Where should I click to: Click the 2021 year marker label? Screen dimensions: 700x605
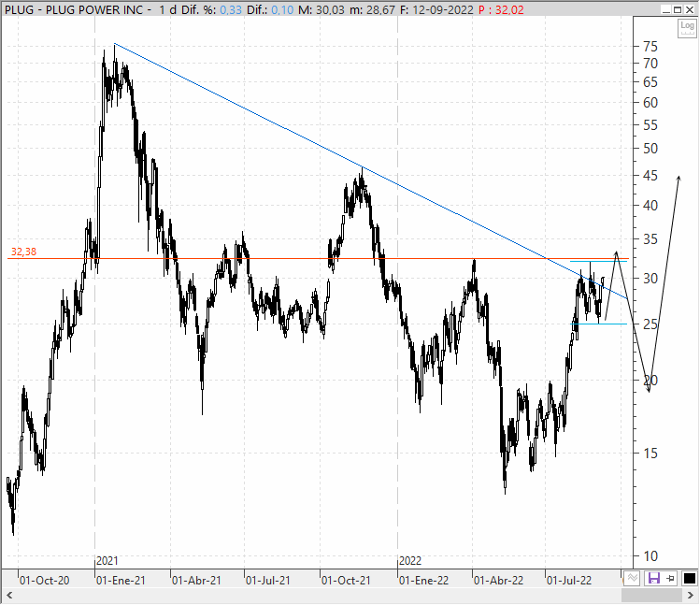coord(107,561)
